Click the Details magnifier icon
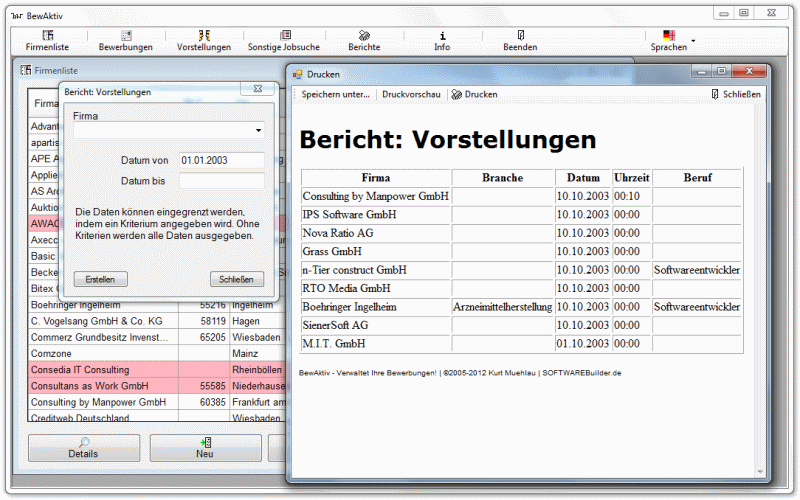Screen dimensions: 800x500 click(84, 442)
